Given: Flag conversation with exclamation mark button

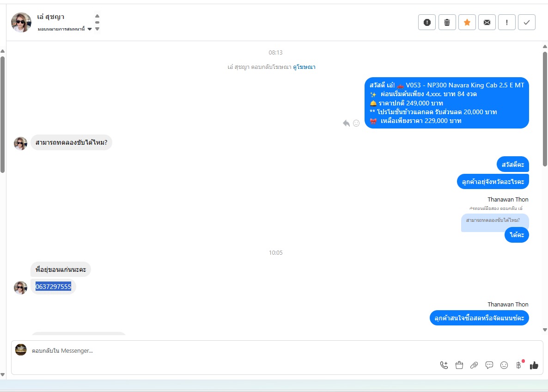Looking at the screenshot, I should [x=507, y=22].
